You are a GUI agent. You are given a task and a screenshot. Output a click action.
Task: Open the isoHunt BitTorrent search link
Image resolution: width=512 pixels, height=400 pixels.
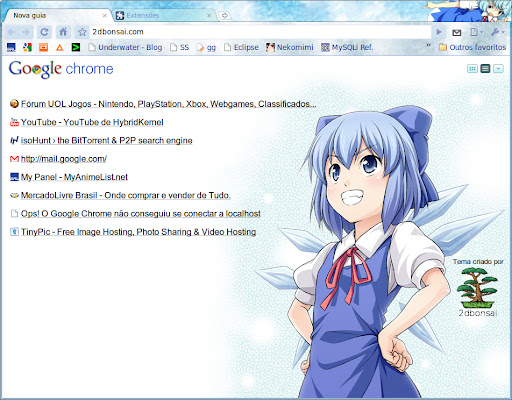[106, 141]
